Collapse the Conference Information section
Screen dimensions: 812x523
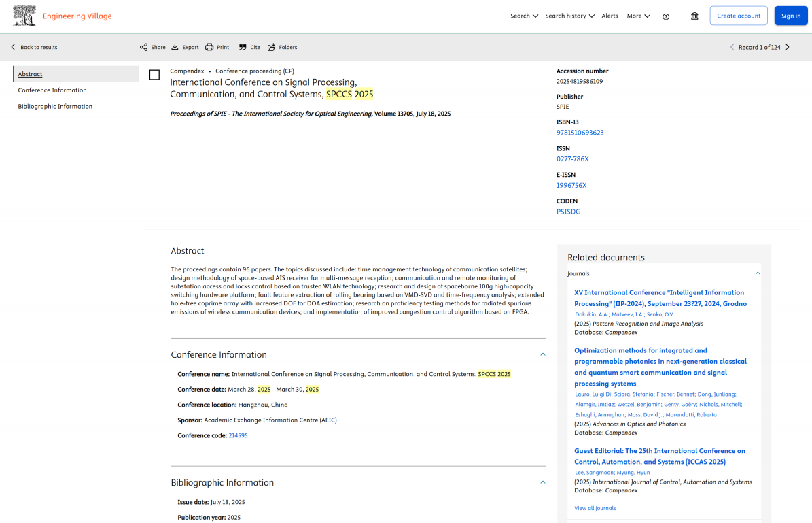543,354
